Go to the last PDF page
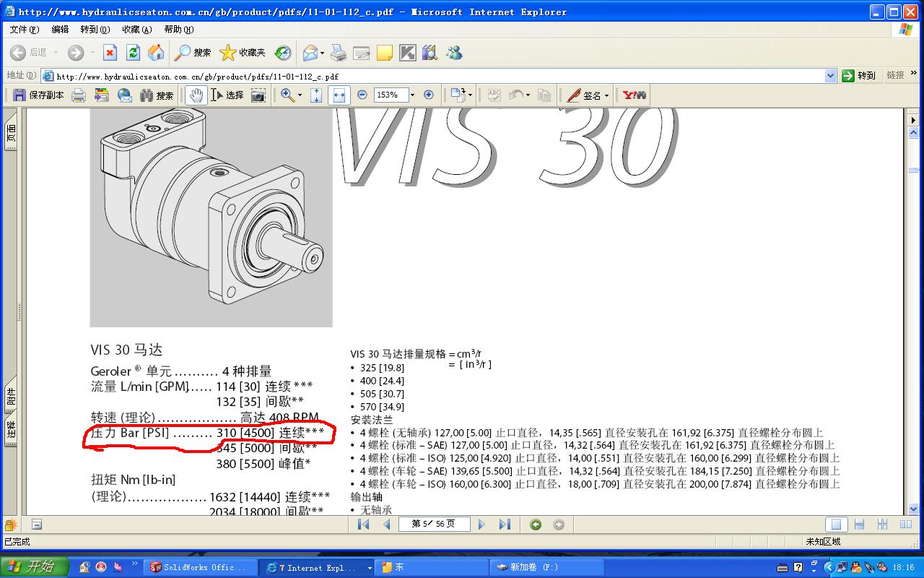 coord(505,525)
